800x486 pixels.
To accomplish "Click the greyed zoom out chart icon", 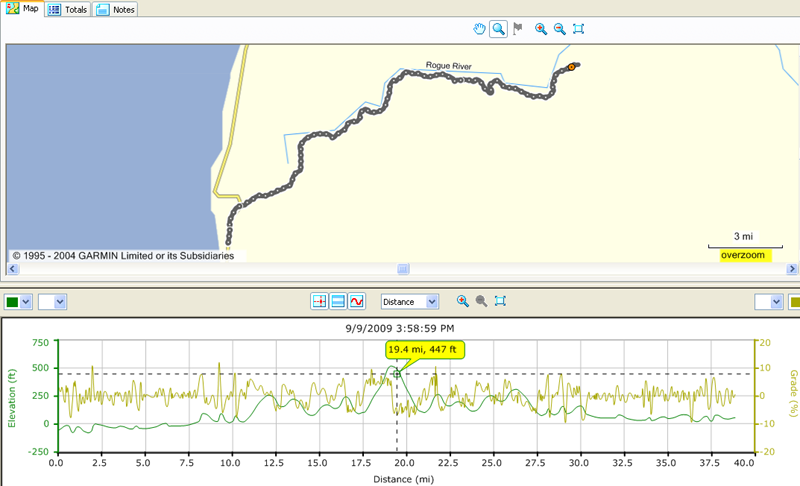I will 481,301.
